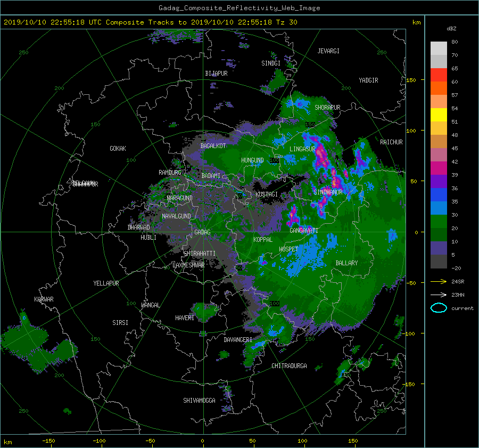Click the SHIVAMOGGA city label
Image resolution: width=479 pixels, height=448 pixels.
tap(199, 401)
